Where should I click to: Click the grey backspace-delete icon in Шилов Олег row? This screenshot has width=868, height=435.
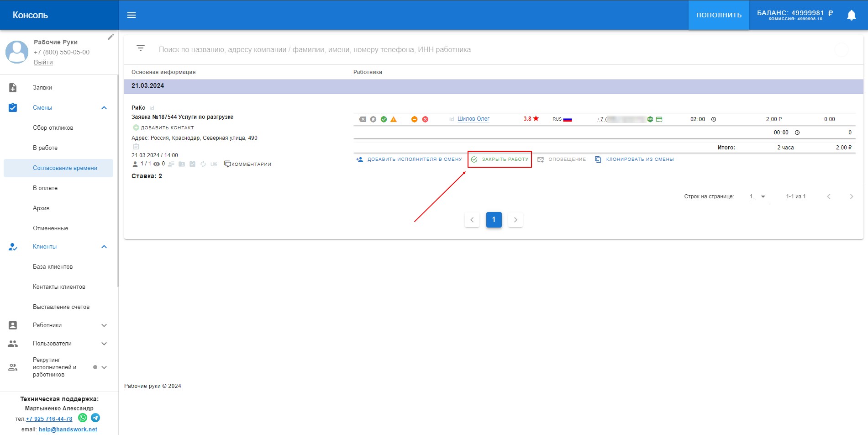pyautogui.click(x=363, y=119)
